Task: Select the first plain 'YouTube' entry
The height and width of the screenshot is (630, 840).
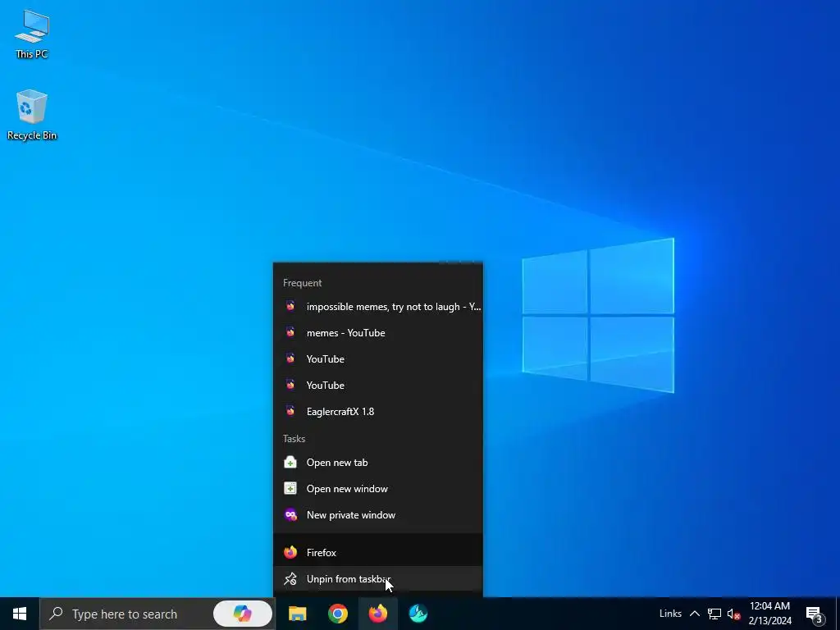Action: pos(377,359)
